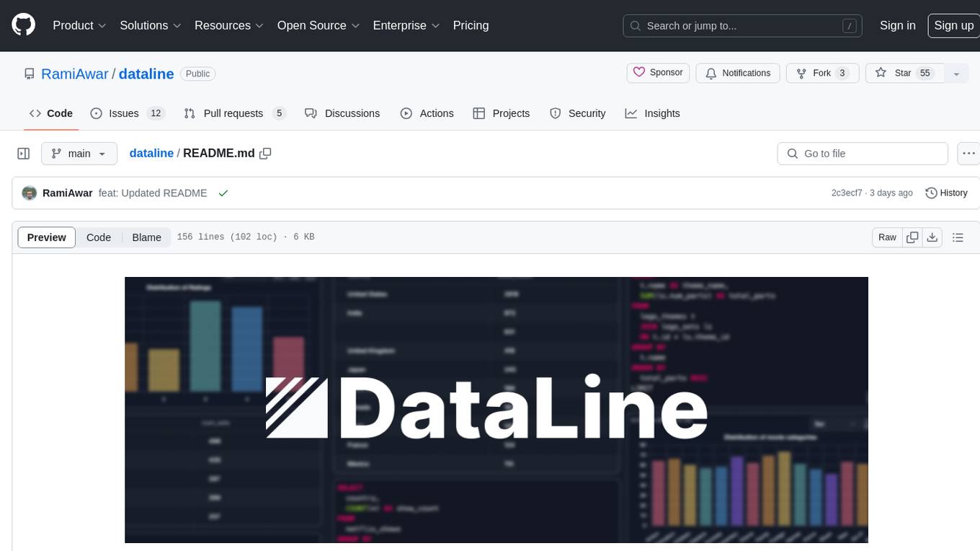Click the DataLine banner image
Screen dimensions: 980x551
pos(496,410)
